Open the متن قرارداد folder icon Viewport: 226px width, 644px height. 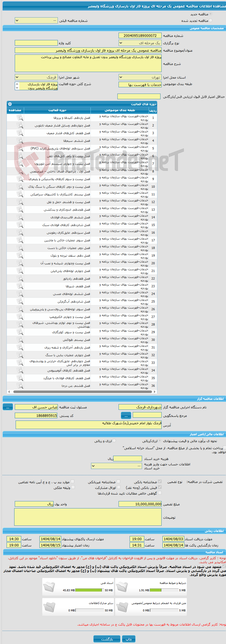pyautogui.click(x=122, y=607)
